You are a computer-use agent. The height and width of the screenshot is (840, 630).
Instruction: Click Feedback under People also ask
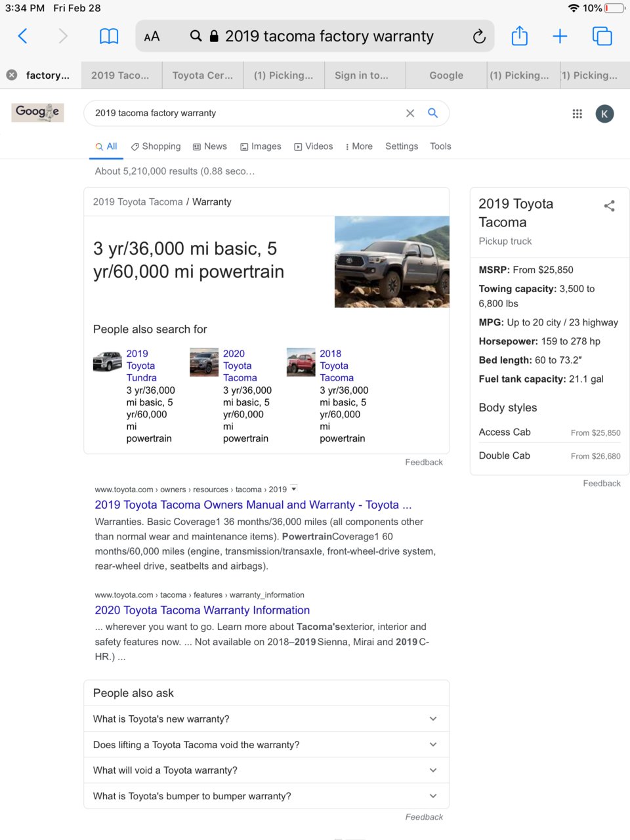coord(424,817)
